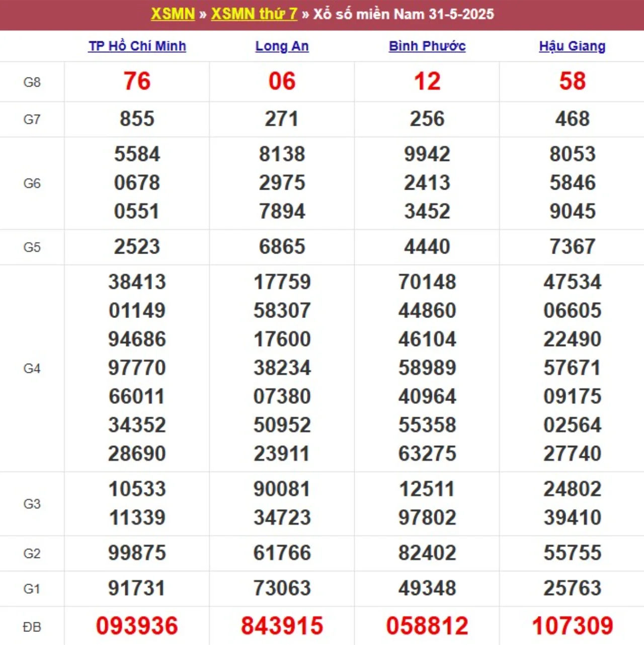Image resolution: width=644 pixels, height=645 pixels.
Task: Click special prize number 058812
Action: tap(427, 626)
